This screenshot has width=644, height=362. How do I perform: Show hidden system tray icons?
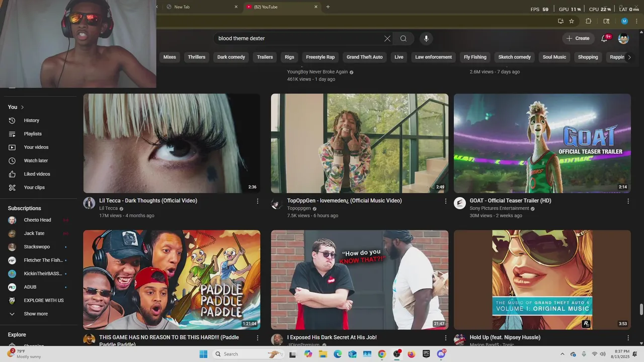coord(562,354)
